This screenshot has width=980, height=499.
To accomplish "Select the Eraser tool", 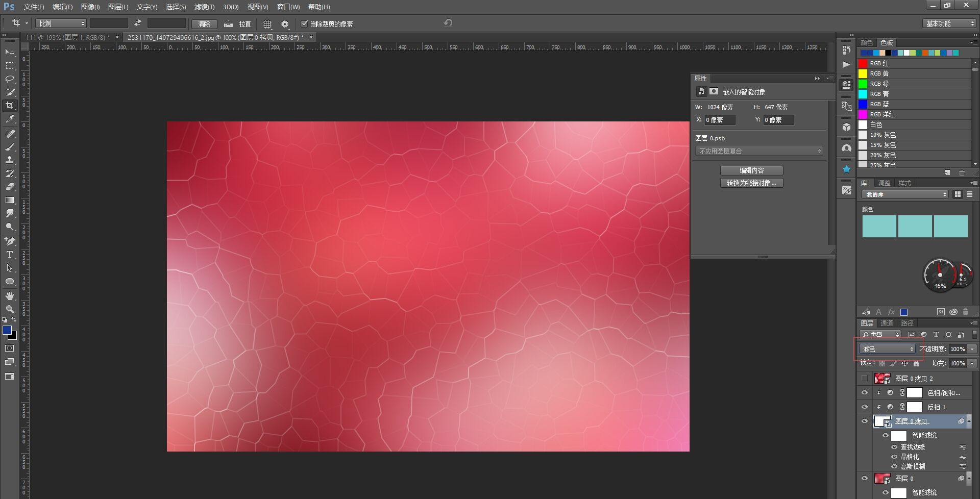I will 10,187.
